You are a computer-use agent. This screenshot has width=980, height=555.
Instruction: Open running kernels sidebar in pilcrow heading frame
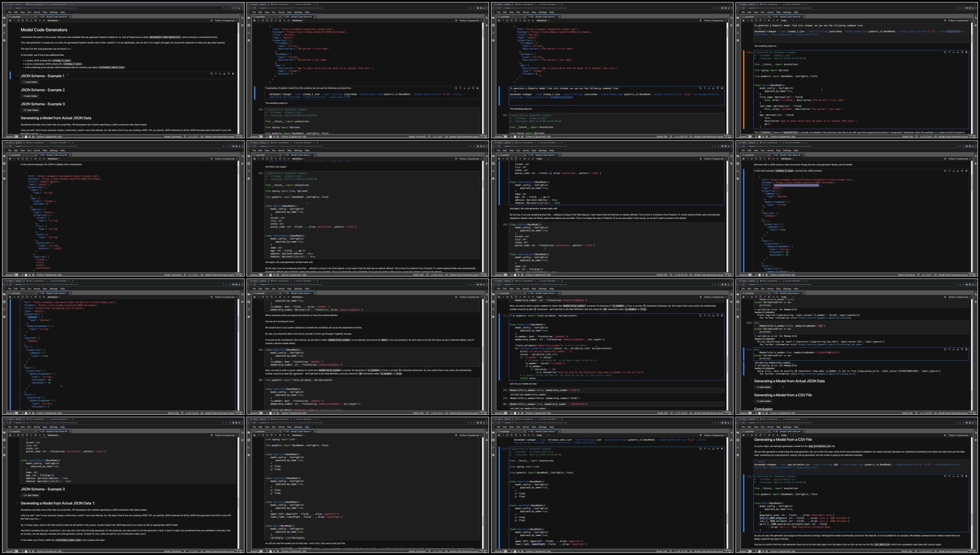coord(4,440)
